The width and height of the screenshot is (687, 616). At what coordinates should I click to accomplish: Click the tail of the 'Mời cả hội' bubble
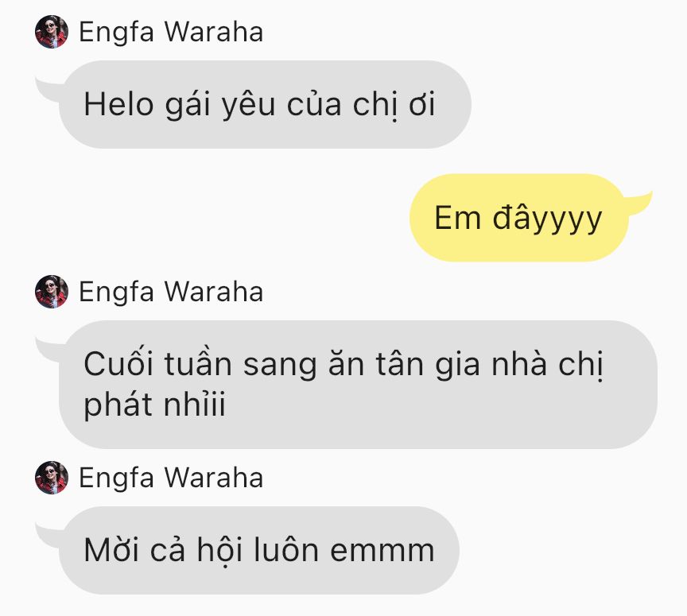[48, 536]
